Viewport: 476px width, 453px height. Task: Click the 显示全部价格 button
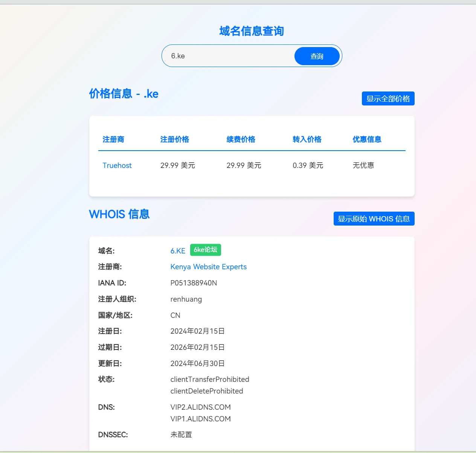388,99
